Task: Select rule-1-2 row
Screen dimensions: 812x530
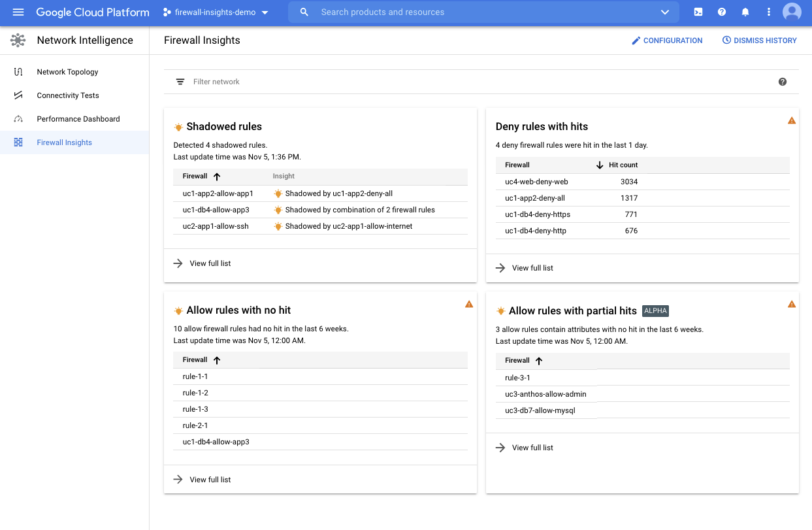Action: (320, 393)
